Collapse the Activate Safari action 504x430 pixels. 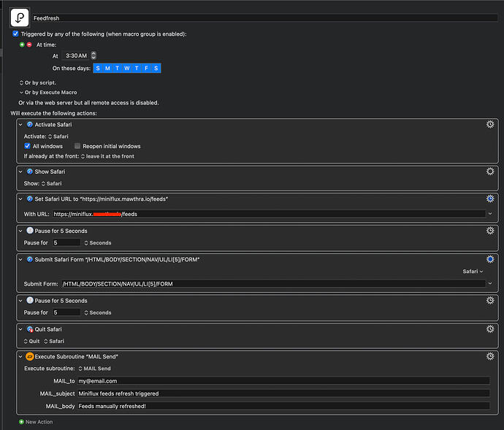(x=20, y=124)
